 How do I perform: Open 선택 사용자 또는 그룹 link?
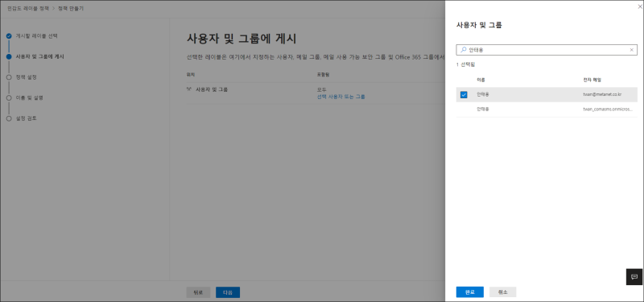click(341, 97)
